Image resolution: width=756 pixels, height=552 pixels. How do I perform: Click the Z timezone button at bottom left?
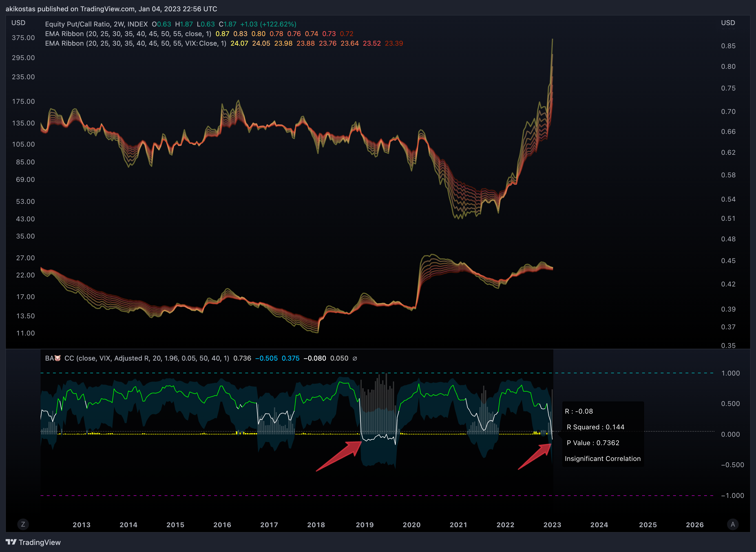pos(23,524)
